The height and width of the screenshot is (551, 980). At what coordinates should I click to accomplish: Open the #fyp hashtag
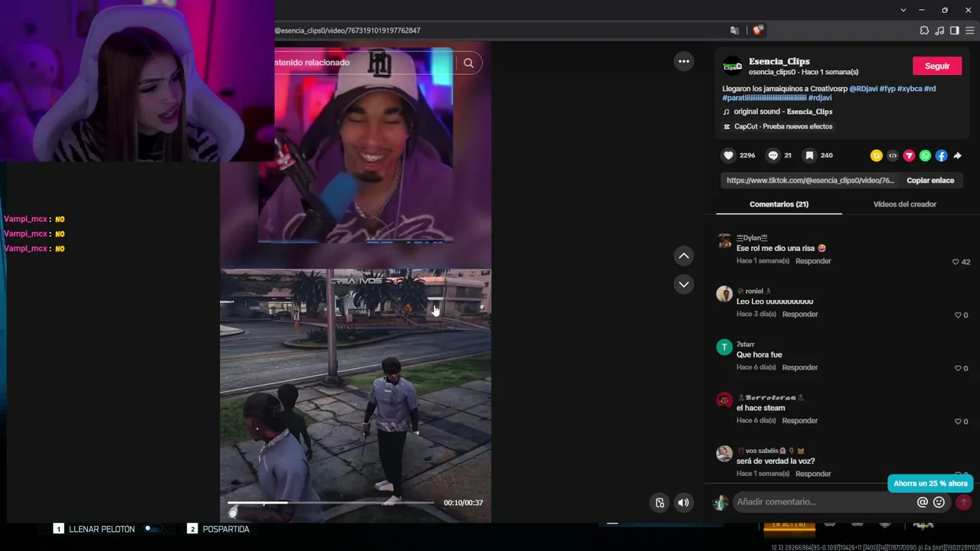pyautogui.click(x=887, y=89)
